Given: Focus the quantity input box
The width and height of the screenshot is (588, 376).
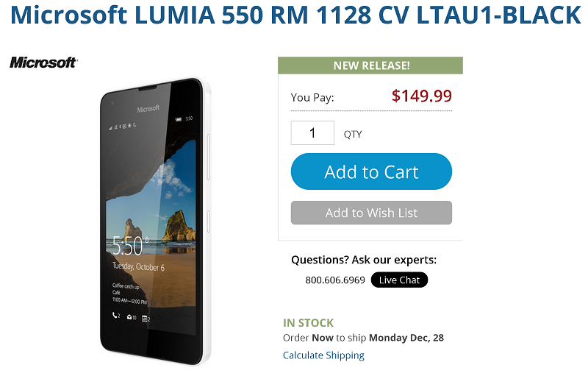Looking at the screenshot, I should pyautogui.click(x=312, y=133).
